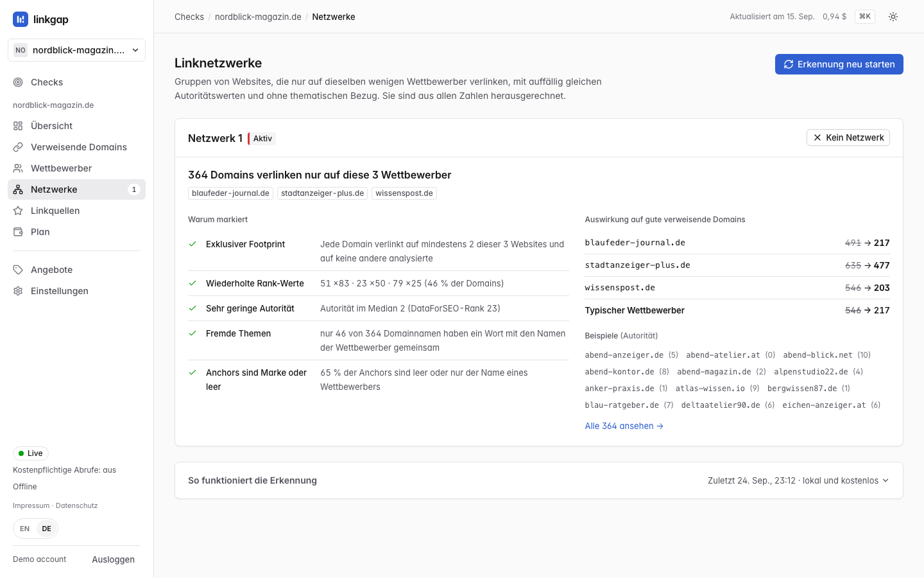Click the linkgap logo icon
Viewport: 924px width, 578px height.
(x=21, y=19)
